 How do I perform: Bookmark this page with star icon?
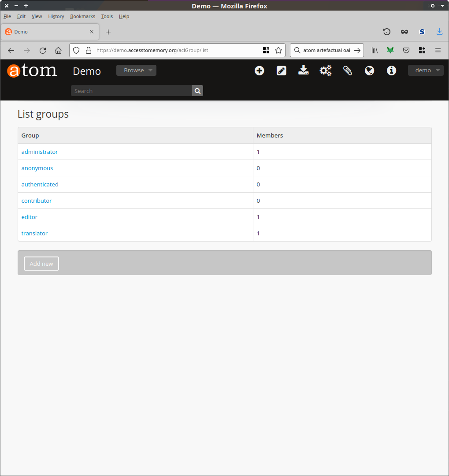pyautogui.click(x=278, y=50)
